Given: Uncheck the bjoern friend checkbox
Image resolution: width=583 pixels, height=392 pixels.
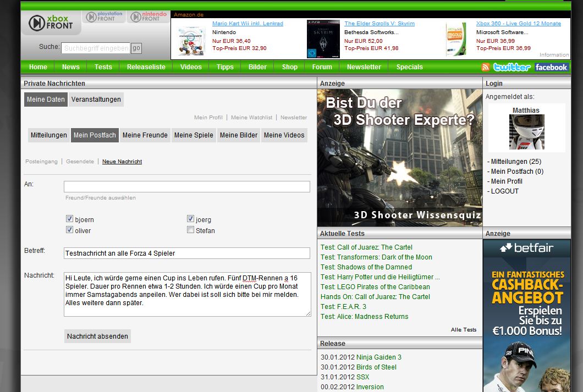Looking at the screenshot, I should (x=69, y=219).
